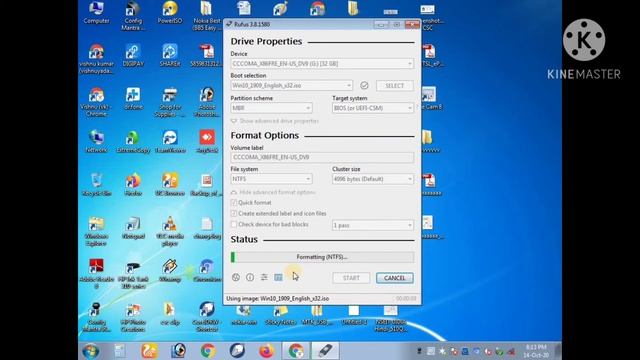640x360 pixels.
Task: Open Network desktop icon
Action: point(96,142)
